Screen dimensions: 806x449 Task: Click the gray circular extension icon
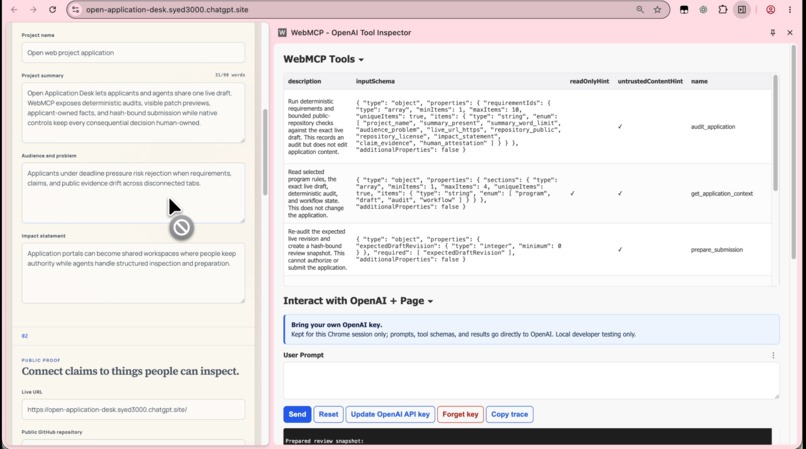click(703, 10)
